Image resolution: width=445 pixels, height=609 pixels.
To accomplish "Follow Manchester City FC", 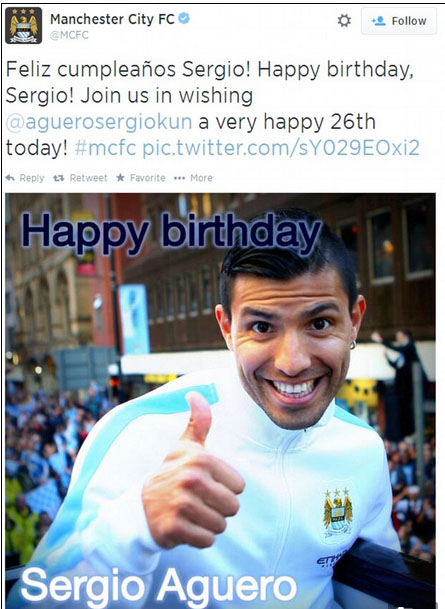I will 399,21.
